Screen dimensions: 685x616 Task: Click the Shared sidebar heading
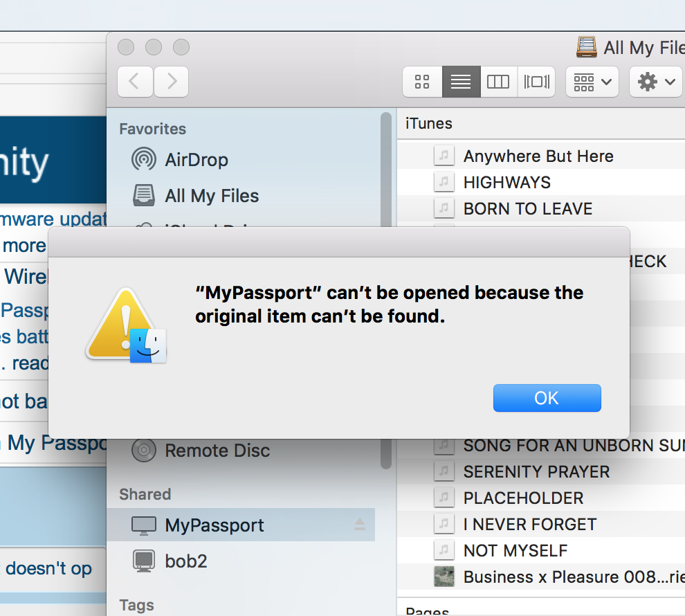coord(145,494)
